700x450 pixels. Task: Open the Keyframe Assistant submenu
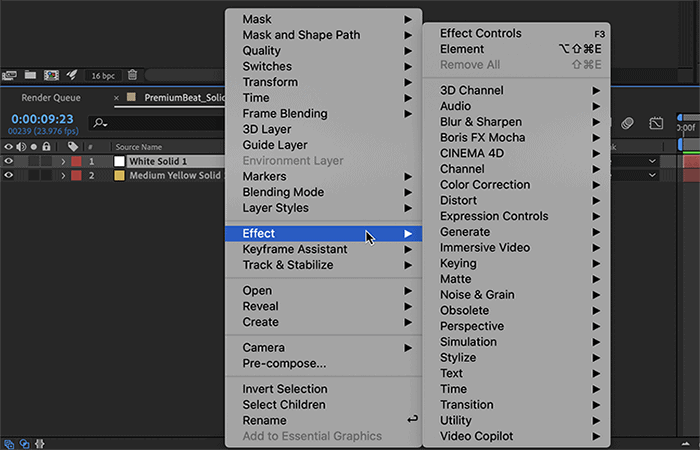[x=324, y=249]
